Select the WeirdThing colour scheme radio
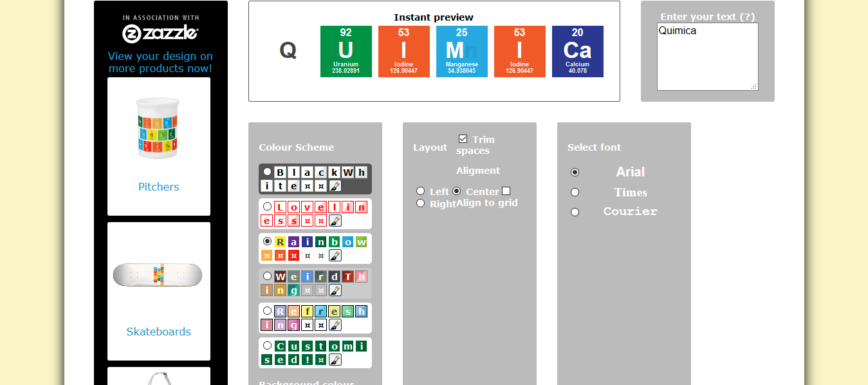Image resolution: width=868 pixels, height=385 pixels. click(x=267, y=276)
